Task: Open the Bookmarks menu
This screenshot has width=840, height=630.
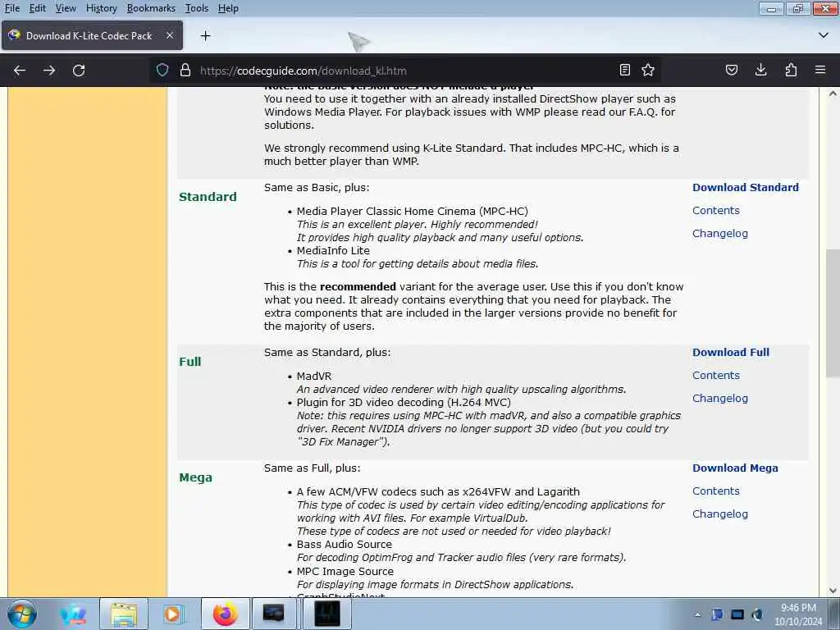Action: pyautogui.click(x=151, y=8)
